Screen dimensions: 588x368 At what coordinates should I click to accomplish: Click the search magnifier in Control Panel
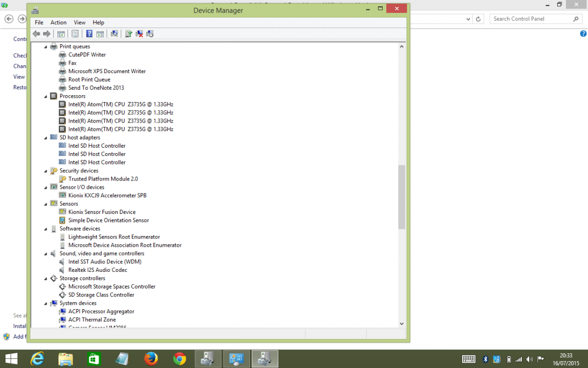coord(576,19)
